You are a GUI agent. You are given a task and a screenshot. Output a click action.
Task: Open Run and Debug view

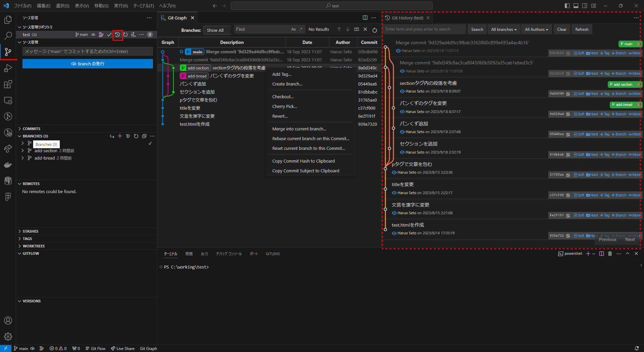[x=8, y=68]
